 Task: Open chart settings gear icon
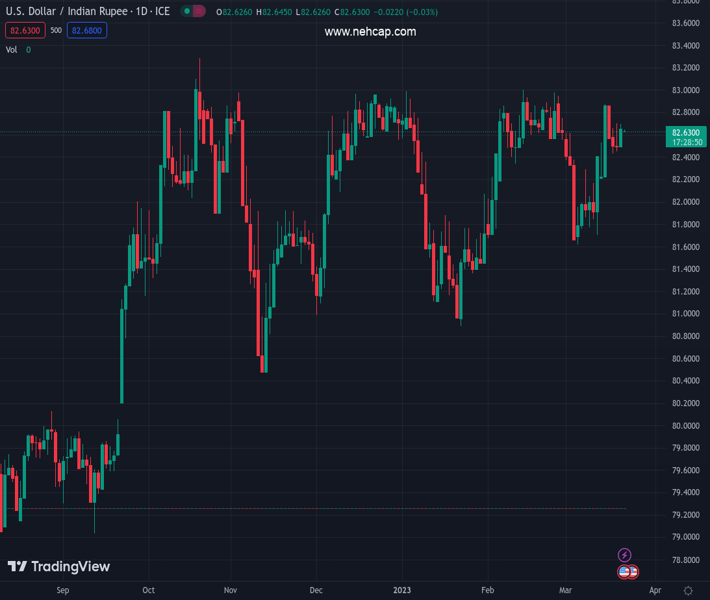tap(688, 591)
